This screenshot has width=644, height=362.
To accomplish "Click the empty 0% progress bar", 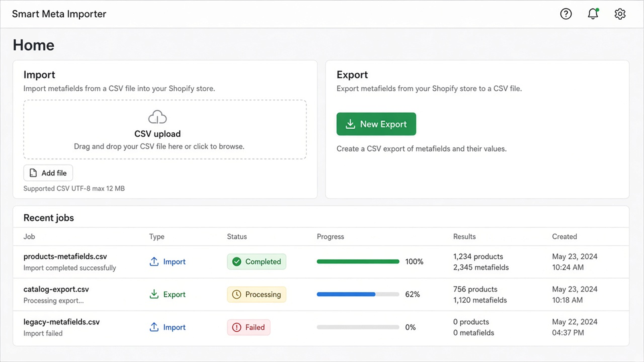I will pyautogui.click(x=358, y=327).
